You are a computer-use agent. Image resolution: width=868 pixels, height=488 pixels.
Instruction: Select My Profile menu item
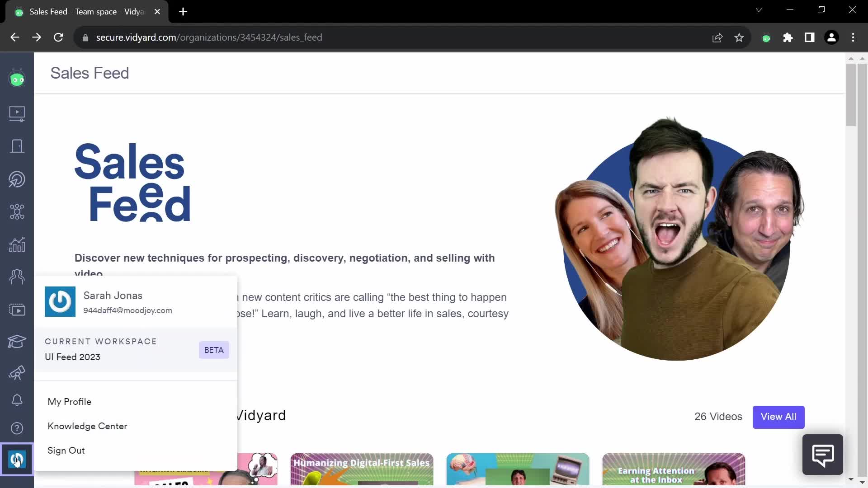tap(70, 402)
